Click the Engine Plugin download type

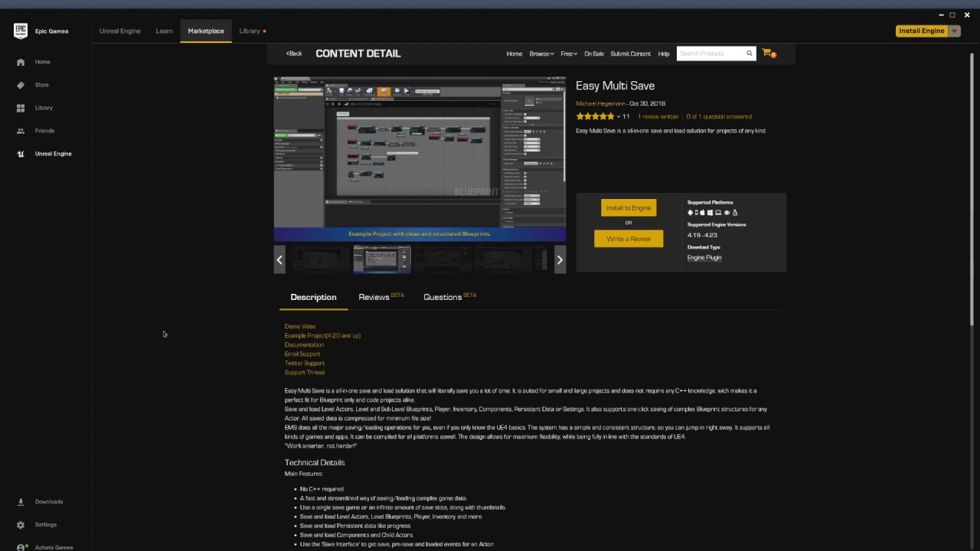[x=704, y=257]
